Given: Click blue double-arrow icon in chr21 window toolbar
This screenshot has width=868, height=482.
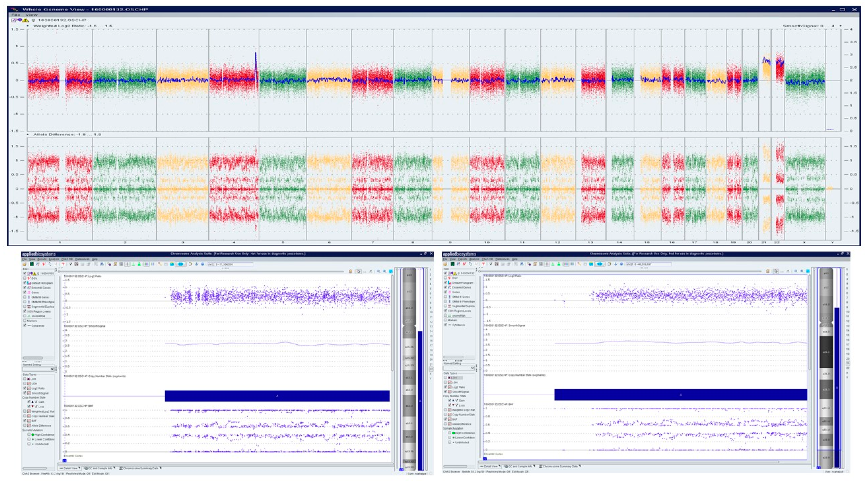Looking at the screenshot, I should tap(600, 264).
